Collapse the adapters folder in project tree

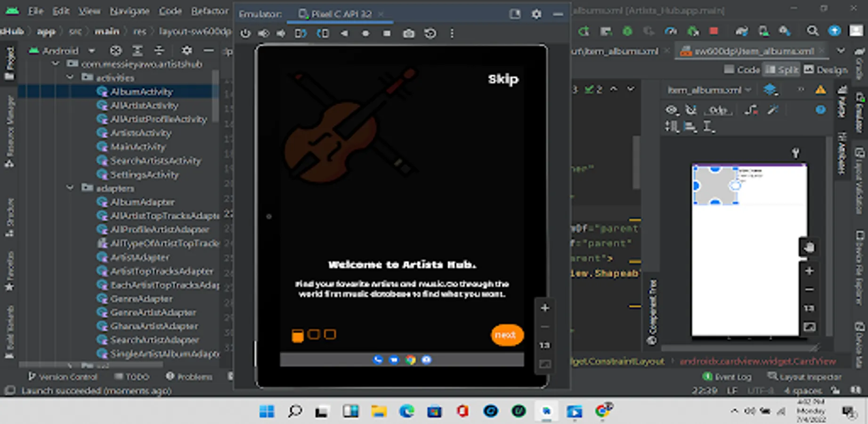[70, 188]
